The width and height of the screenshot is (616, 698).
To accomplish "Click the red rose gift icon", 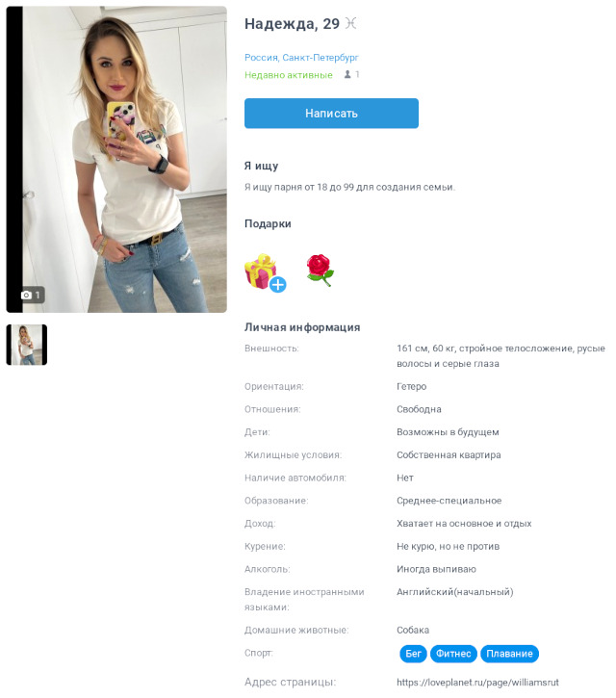I will point(320,270).
